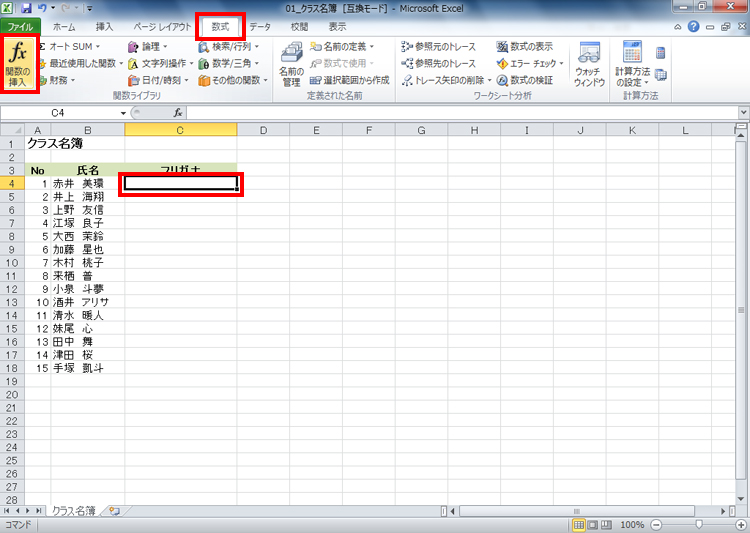Switch to the Home (ホーム) tab
Image resolution: width=750 pixels, height=533 pixels.
coord(64,27)
